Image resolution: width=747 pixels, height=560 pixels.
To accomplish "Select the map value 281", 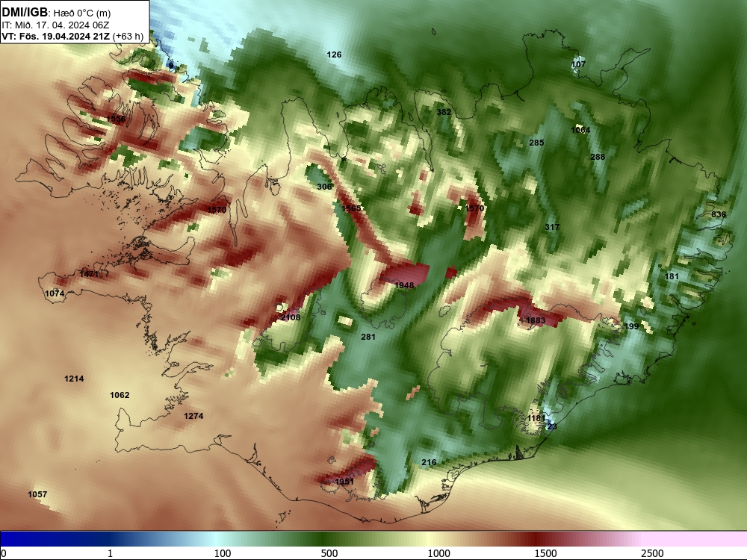I will click(x=368, y=337).
